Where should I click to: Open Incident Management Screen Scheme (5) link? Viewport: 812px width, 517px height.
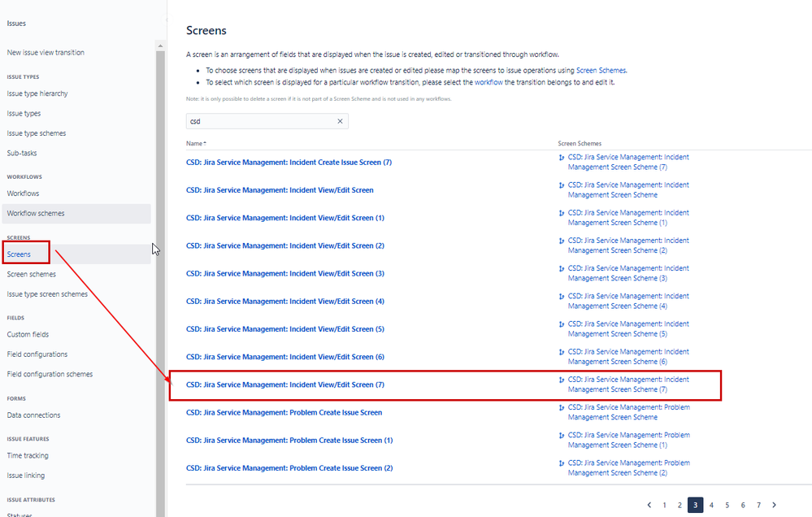point(628,329)
